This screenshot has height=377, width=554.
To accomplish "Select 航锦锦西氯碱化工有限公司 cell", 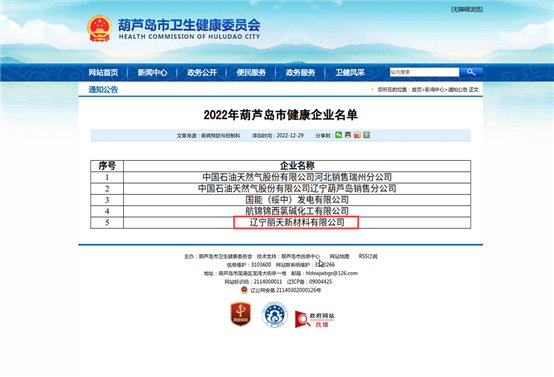I will 297,211.
